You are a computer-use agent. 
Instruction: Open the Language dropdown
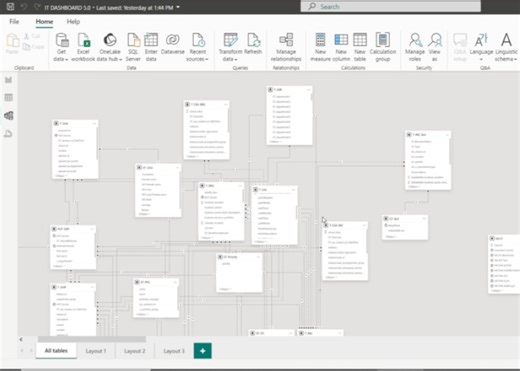click(481, 59)
